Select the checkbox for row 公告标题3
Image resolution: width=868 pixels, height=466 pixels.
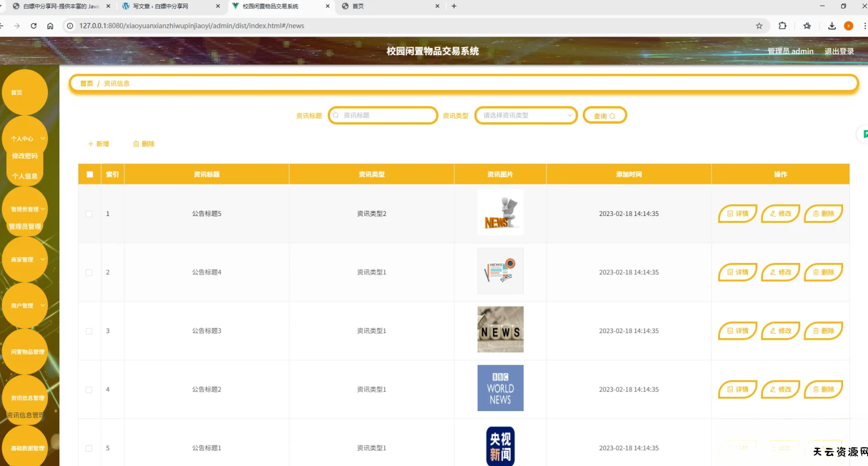(x=89, y=331)
